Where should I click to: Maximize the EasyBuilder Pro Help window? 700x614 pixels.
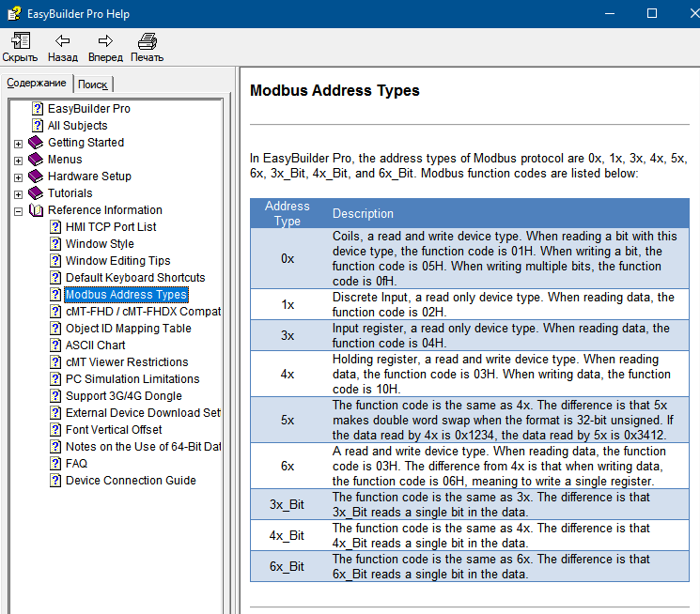(x=652, y=13)
